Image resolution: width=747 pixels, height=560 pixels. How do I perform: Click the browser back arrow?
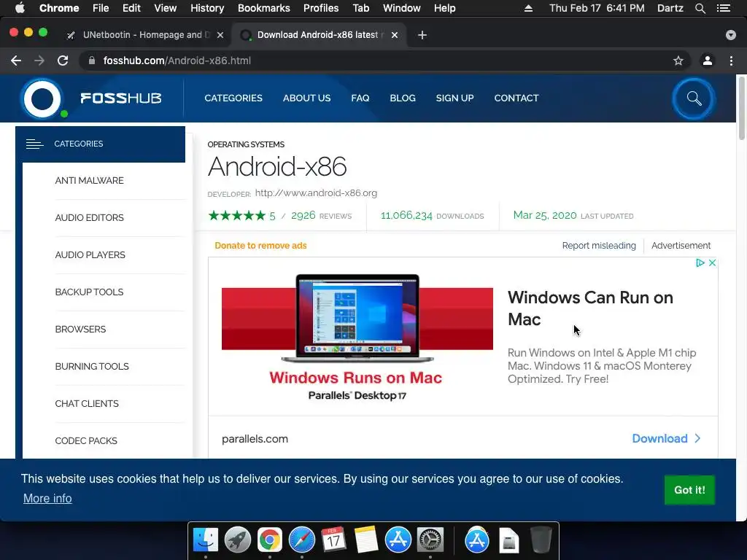(x=16, y=61)
